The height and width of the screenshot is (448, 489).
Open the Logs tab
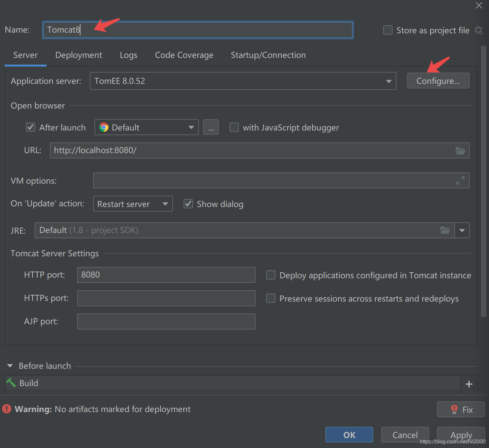(128, 55)
